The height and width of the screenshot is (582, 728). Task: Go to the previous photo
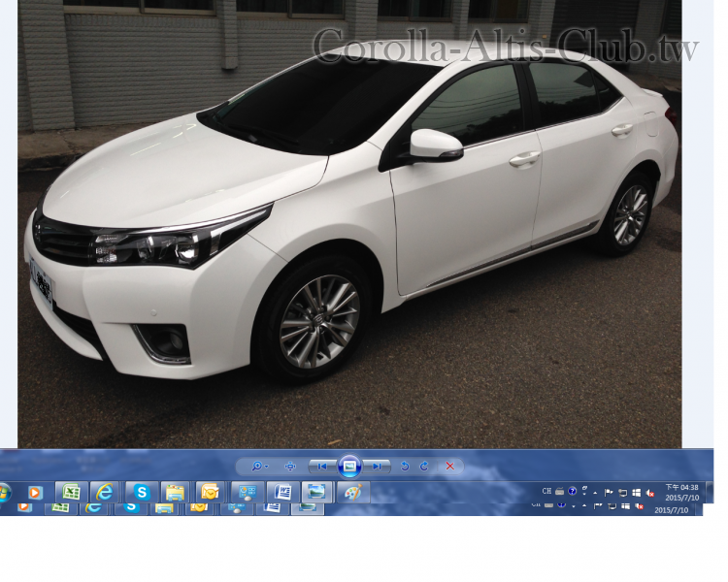tap(323, 466)
